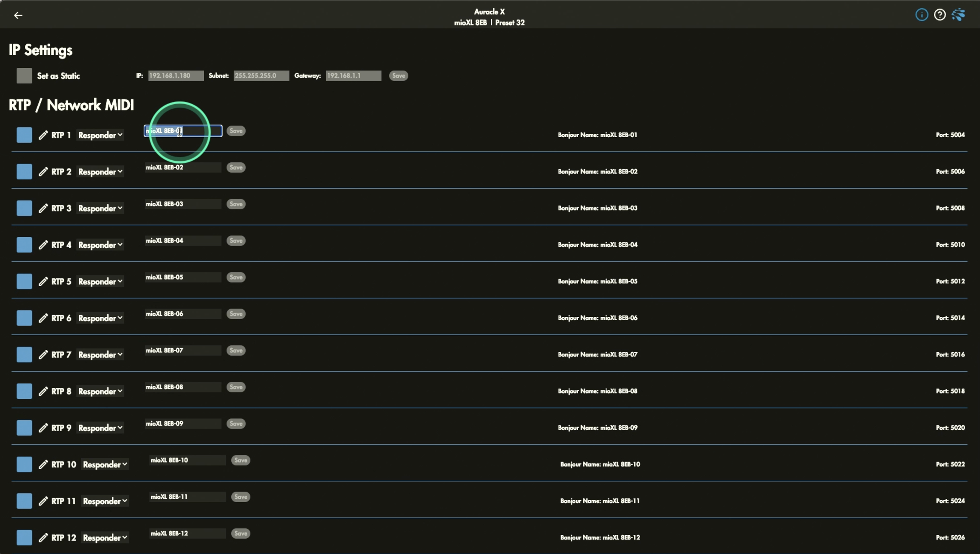This screenshot has height=554, width=980.
Task: Click the pencil edit icon for RTP 7
Action: pos(43,354)
